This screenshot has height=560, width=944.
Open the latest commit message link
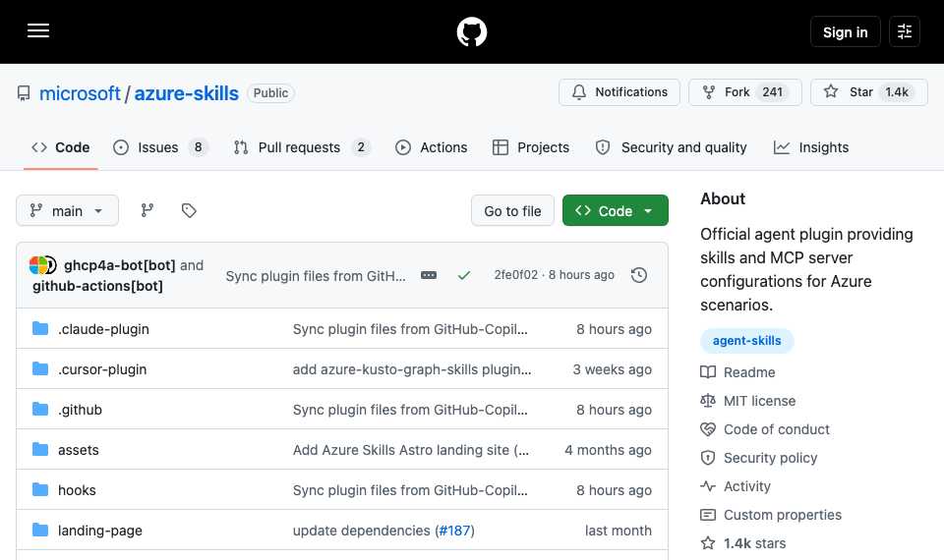(x=316, y=275)
